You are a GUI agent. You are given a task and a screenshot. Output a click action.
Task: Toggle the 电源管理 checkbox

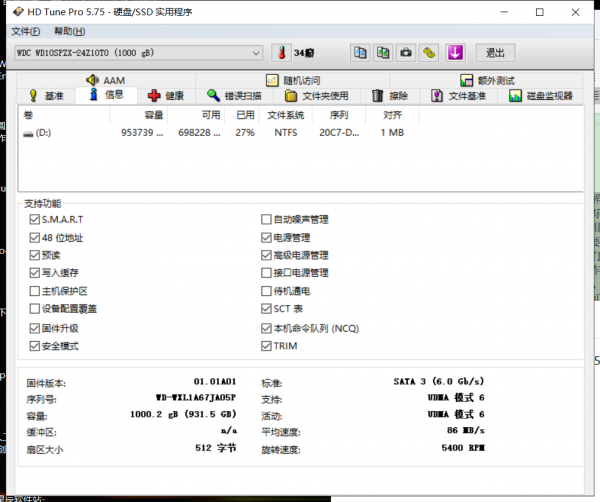[266, 238]
